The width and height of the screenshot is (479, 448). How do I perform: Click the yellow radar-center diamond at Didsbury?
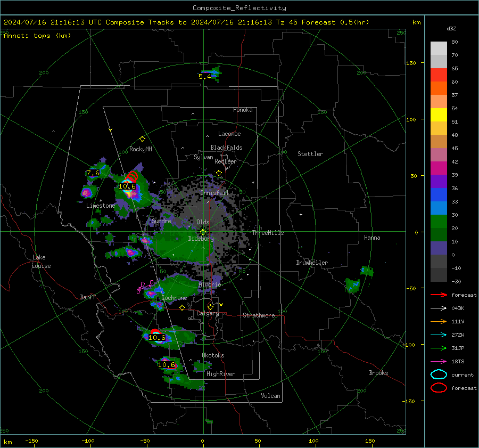coord(203,232)
